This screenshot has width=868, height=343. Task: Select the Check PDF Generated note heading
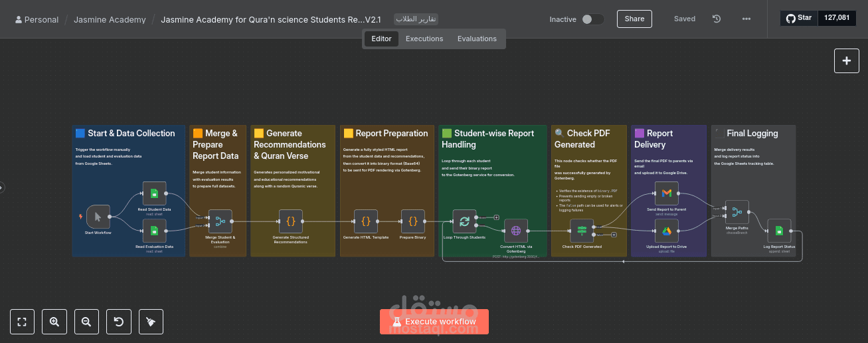[582, 139]
